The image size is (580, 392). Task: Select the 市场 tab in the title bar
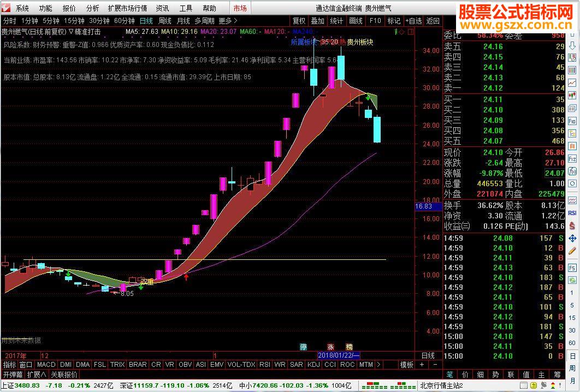(240, 8)
